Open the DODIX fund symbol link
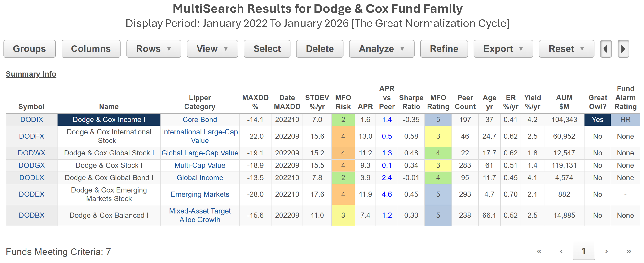 click(x=31, y=120)
